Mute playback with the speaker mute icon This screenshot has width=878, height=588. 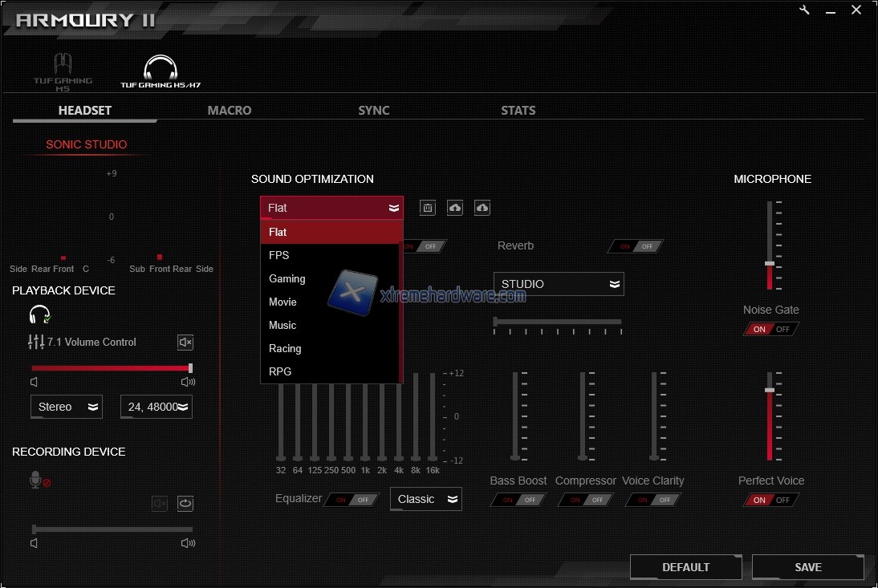tap(185, 343)
